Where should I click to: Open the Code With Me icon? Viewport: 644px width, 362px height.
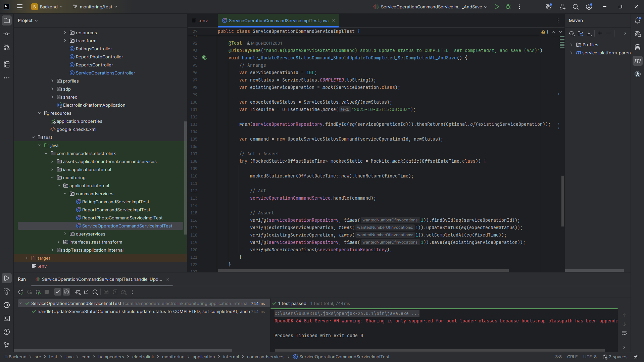[562, 7]
